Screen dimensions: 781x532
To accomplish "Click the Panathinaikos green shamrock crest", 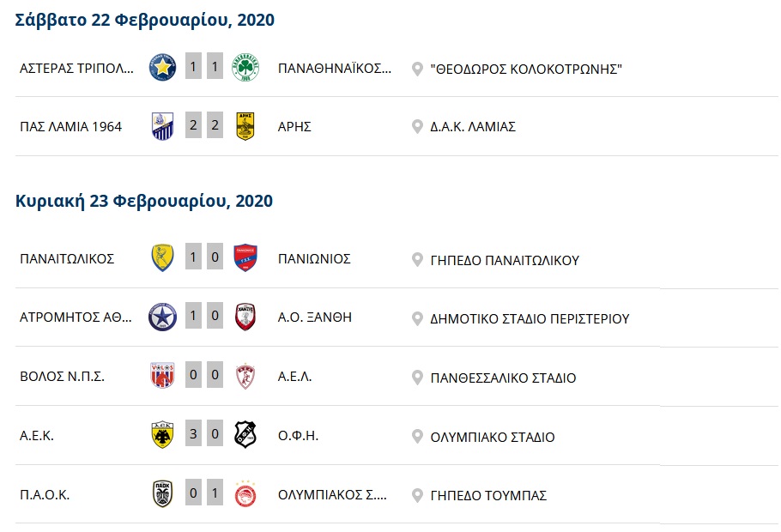I will pyautogui.click(x=245, y=67).
